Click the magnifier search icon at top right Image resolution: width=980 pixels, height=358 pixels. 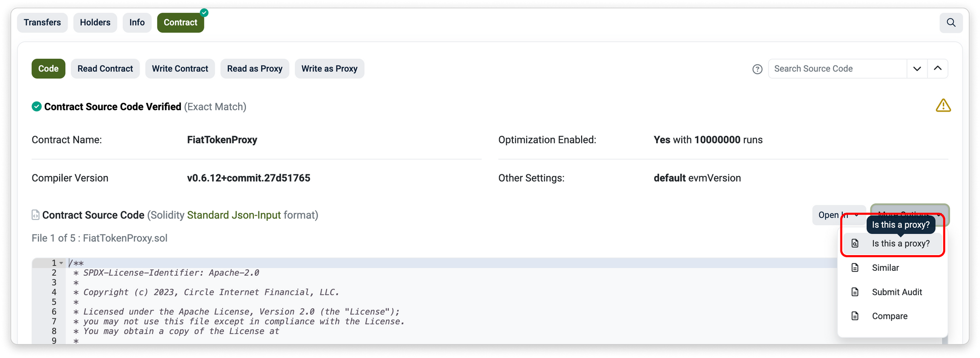[951, 23]
